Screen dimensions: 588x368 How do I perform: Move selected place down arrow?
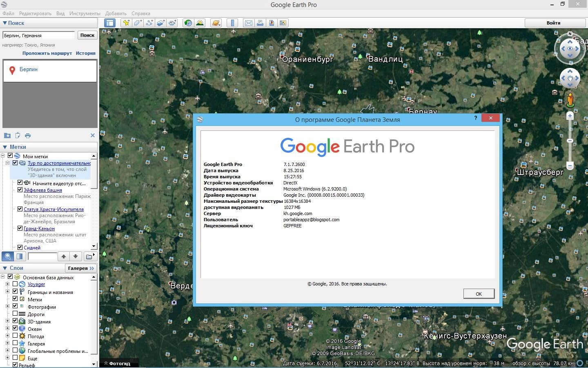pyautogui.click(x=76, y=256)
